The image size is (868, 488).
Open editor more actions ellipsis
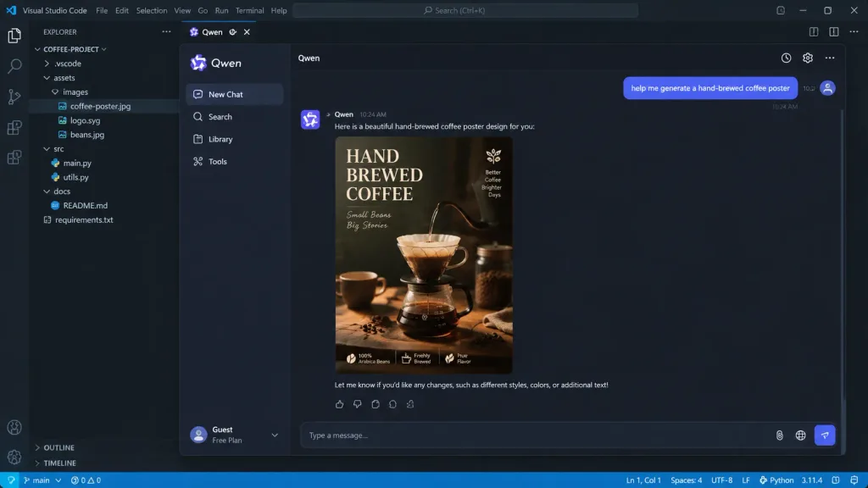point(854,32)
